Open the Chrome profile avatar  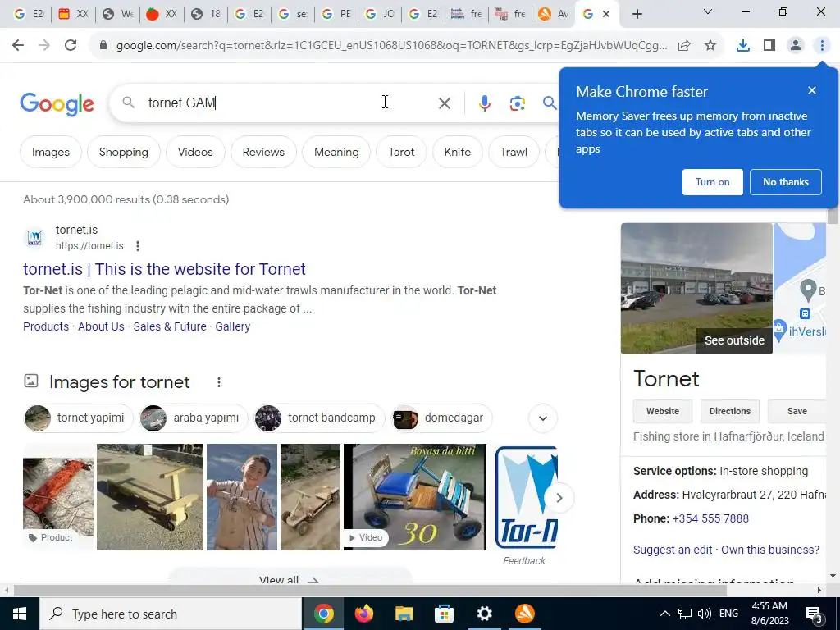point(796,46)
